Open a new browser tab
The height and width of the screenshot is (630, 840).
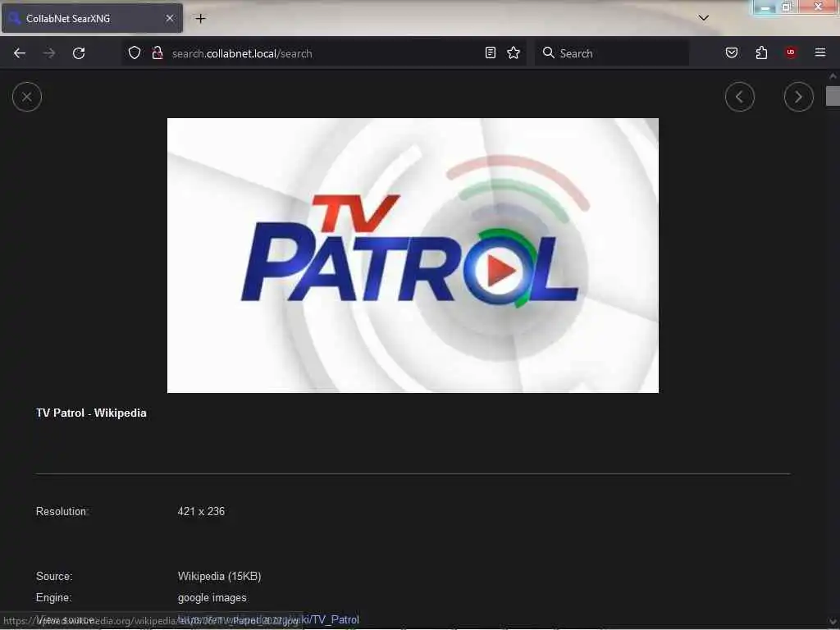point(200,19)
